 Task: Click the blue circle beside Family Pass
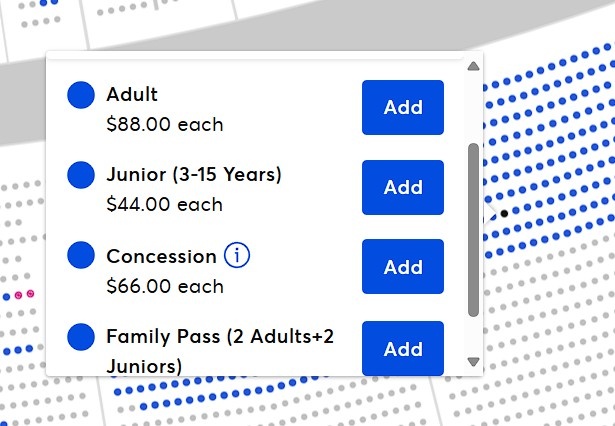[81, 337]
